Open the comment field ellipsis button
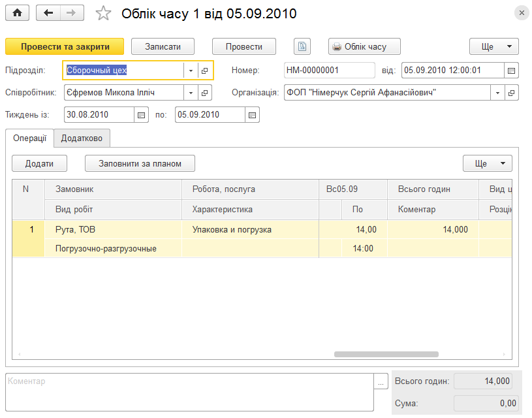The height and width of the screenshot is (418, 532). pyautogui.click(x=381, y=381)
